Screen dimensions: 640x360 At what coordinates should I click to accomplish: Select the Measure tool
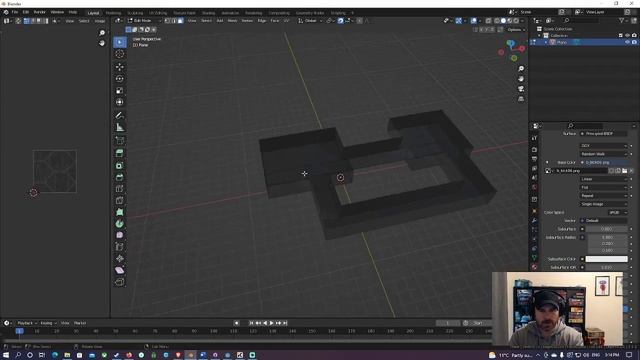click(120, 127)
